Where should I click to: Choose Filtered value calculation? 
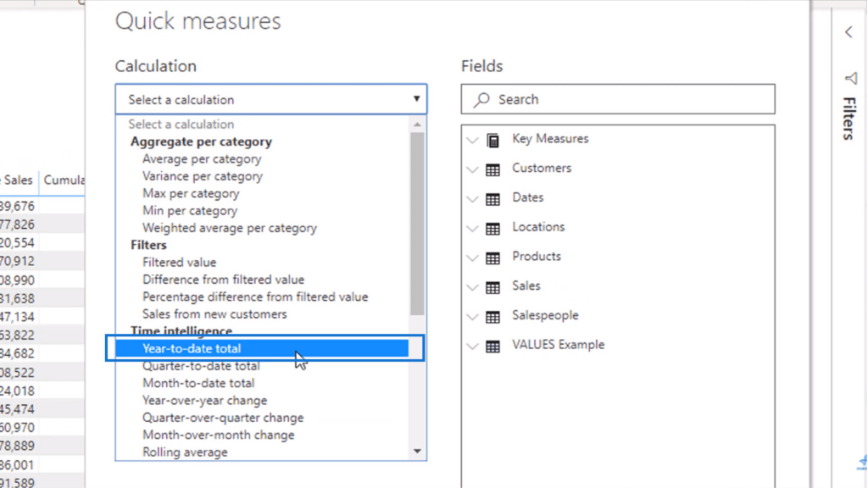[179, 263]
